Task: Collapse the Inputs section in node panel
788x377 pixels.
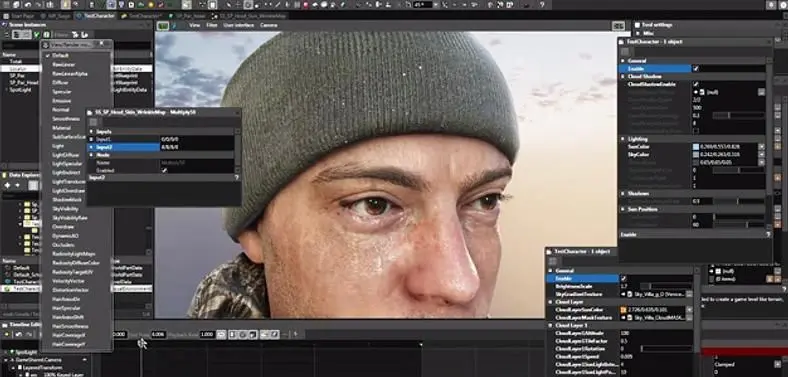Action: (91, 132)
